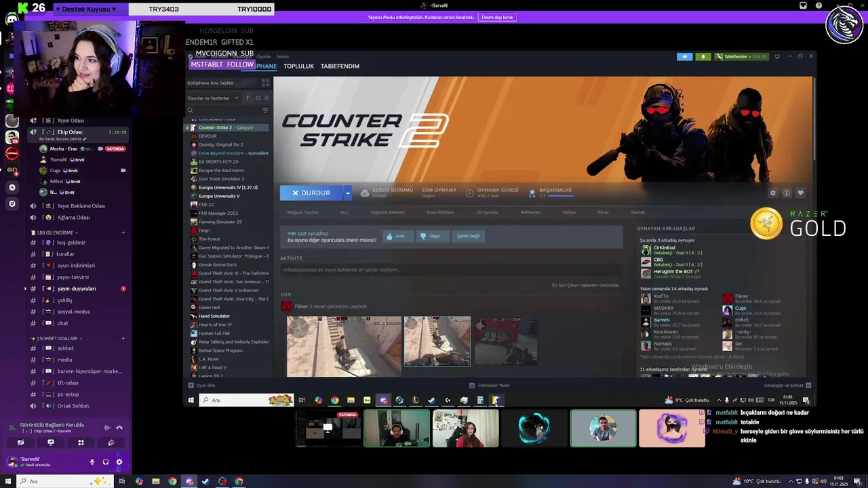Select Hearts of Iron IV in library

pyautogui.click(x=215, y=325)
